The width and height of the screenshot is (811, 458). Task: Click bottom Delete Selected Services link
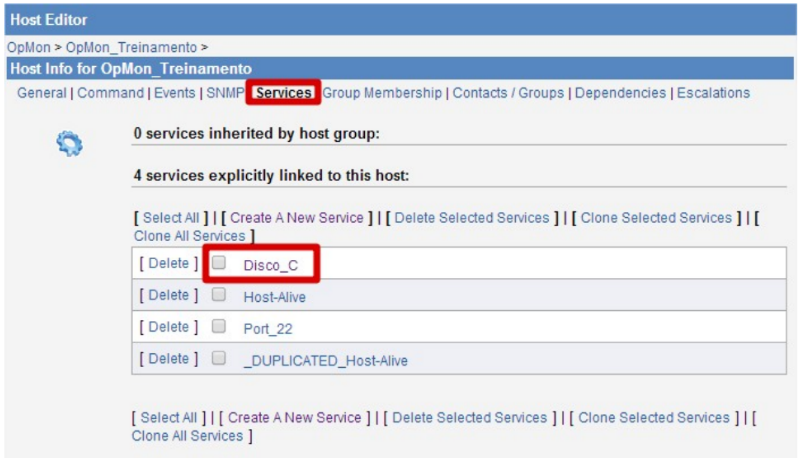click(x=470, y=417)
